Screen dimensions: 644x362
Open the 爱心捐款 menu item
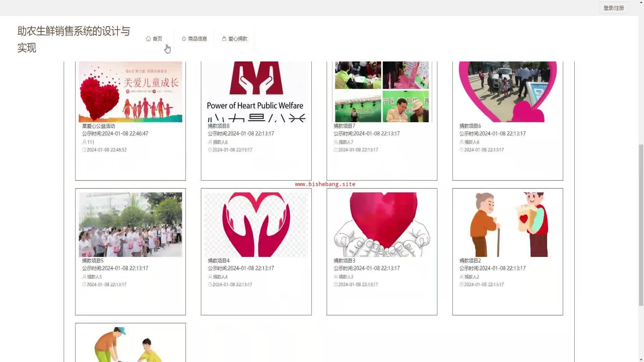[238, 39]
